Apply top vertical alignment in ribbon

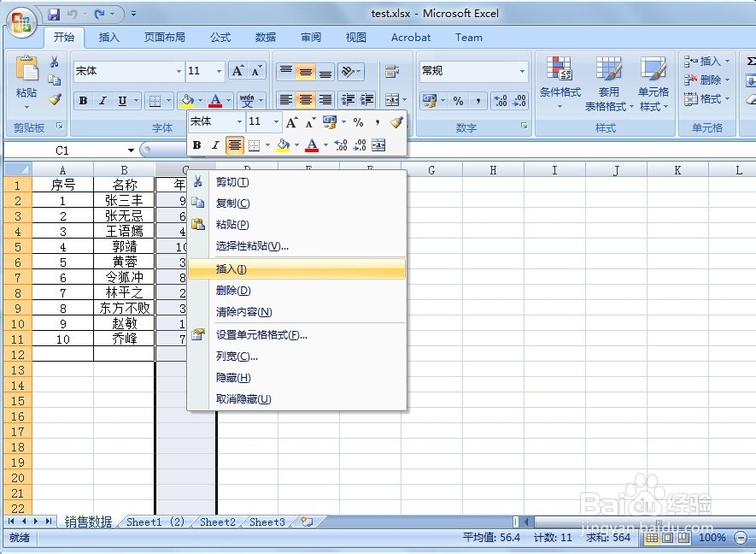click(286, 72)
